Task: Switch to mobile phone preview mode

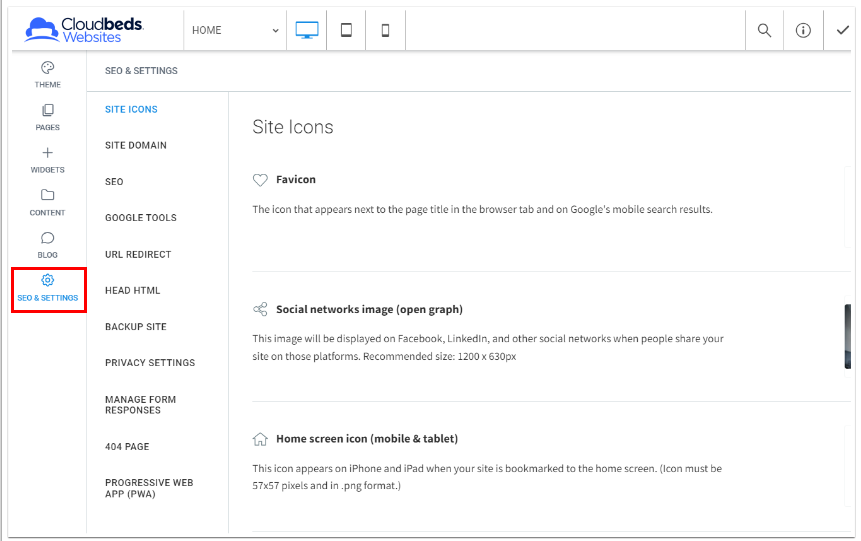Action: 385,30
